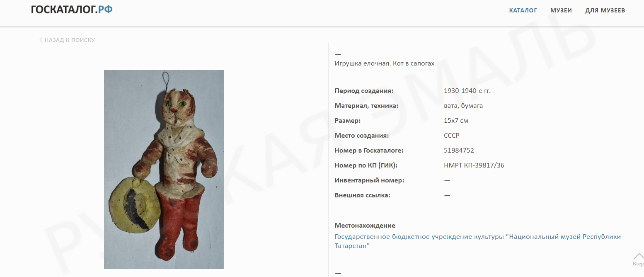Open the Puss in Boots toy photo
The image size is (644, 277).
click(x=164, y=170)
